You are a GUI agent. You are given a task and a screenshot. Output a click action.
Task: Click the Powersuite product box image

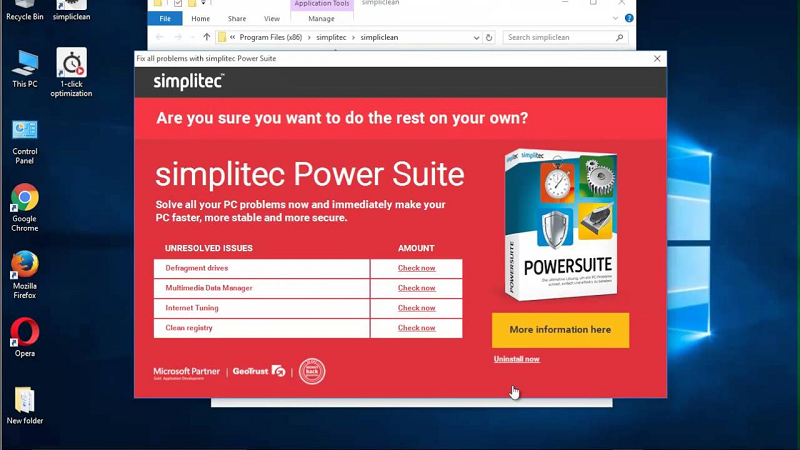(560, 224)
